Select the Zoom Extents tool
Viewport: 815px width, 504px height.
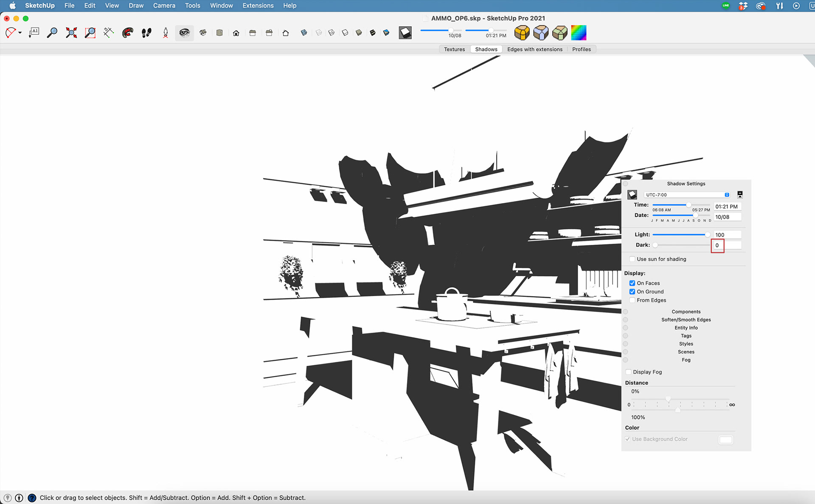click(x=71, y=33)
